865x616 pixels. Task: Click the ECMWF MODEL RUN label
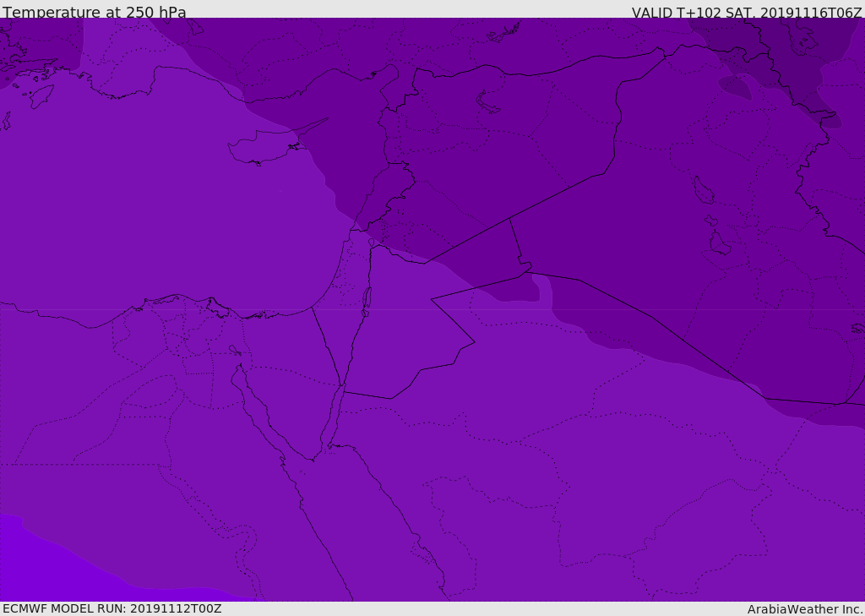point(112,608)
